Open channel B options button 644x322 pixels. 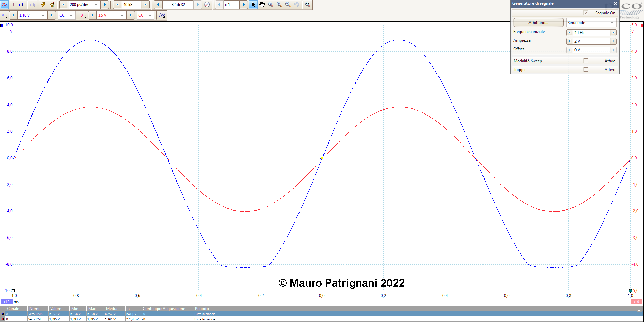coord(83,15)
